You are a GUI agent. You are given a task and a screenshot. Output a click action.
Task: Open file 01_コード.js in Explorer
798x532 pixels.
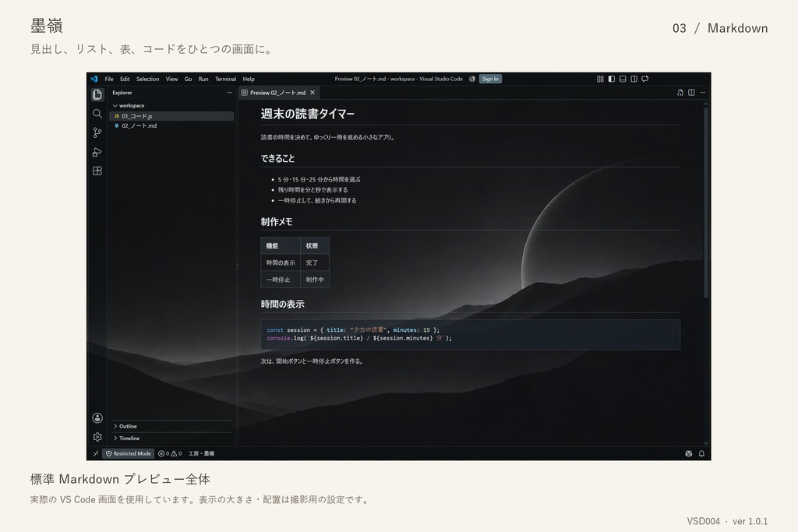point(171,116)
